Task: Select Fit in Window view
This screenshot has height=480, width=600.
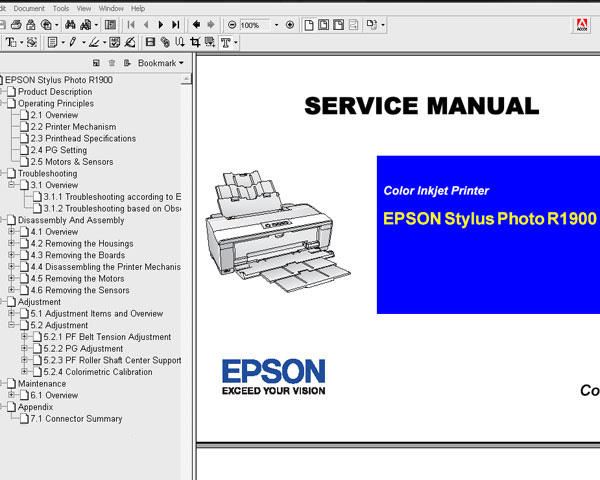Action: 324,25
